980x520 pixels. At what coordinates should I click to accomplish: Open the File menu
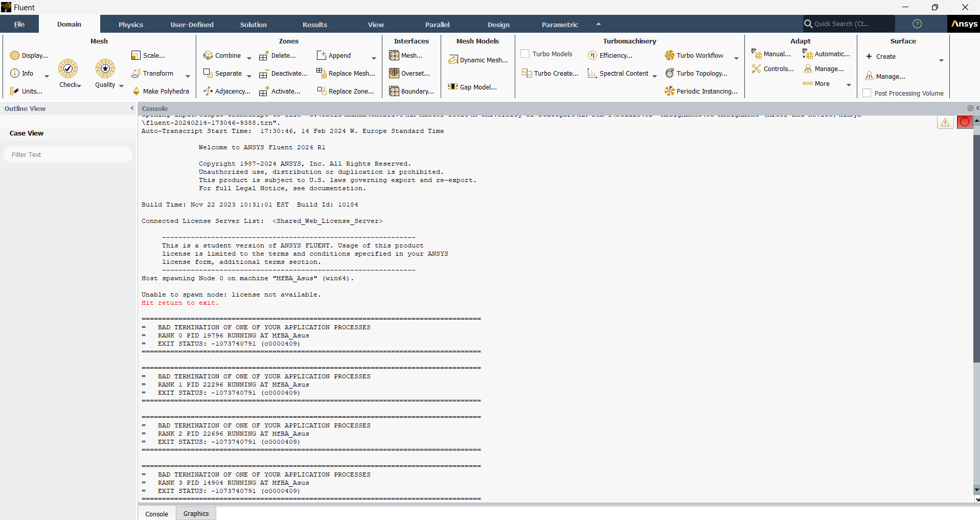19,24
